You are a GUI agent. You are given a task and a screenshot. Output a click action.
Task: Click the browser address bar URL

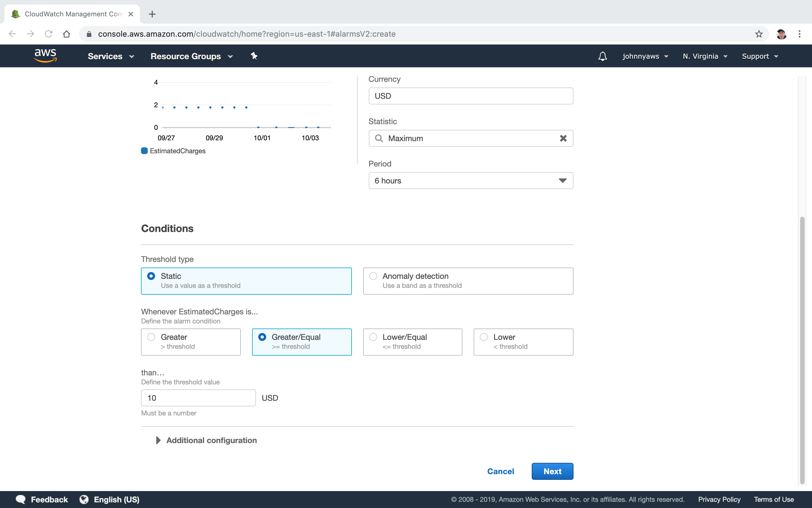(247, 34)
